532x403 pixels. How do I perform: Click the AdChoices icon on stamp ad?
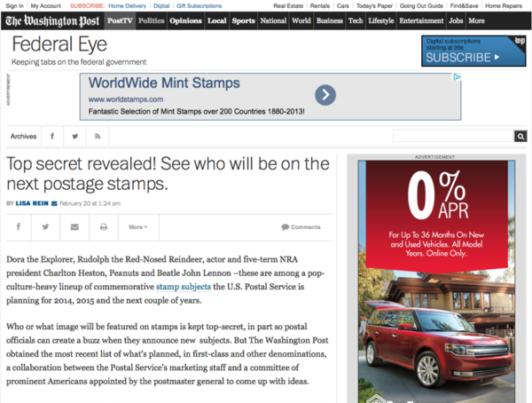click(x=457, y=77)
